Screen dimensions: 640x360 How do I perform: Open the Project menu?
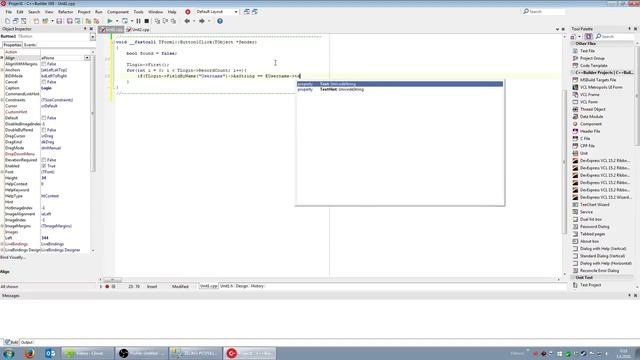click(84, 12)
